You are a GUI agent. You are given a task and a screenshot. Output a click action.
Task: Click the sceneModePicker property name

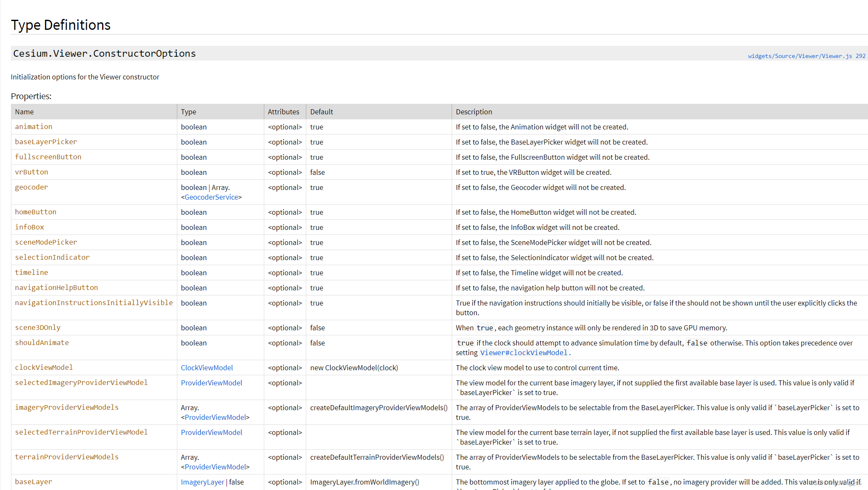click(x=46, y=242)
